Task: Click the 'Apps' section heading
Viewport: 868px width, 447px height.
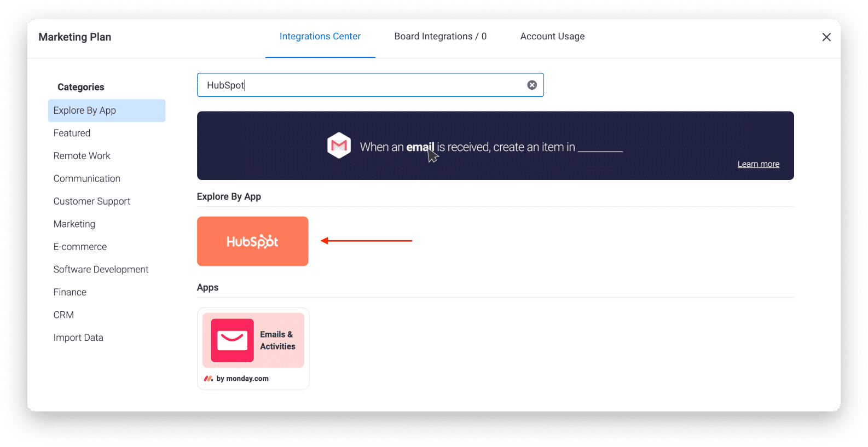Action: click(x=207, y=287)
